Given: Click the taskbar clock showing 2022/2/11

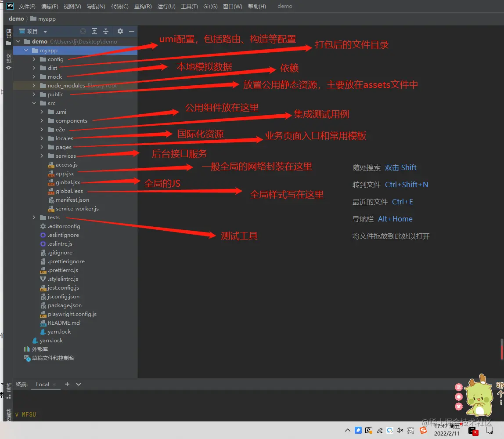Looking at the screenshot, I should 447,430.
